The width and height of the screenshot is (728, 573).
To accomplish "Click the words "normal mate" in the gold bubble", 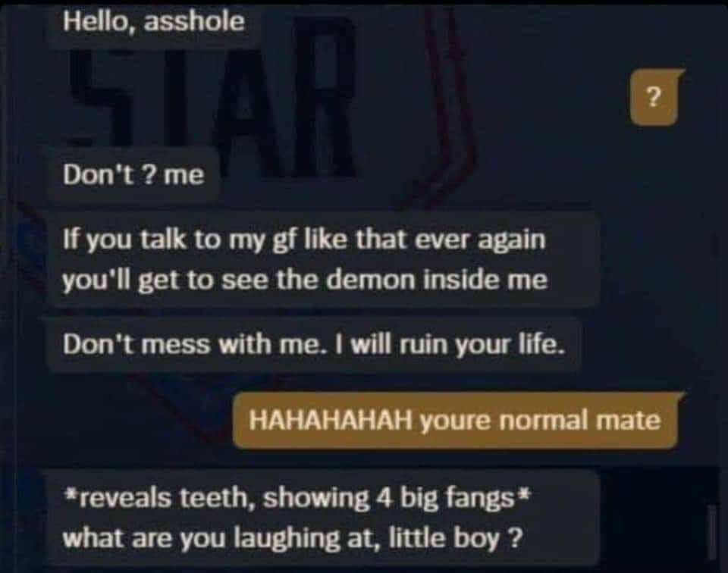I will point(581,421).
